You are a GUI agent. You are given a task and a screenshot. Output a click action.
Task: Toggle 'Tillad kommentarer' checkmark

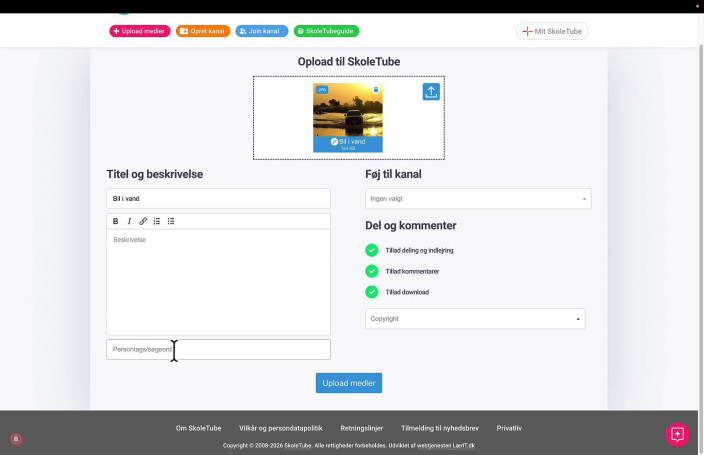(372, 271)
